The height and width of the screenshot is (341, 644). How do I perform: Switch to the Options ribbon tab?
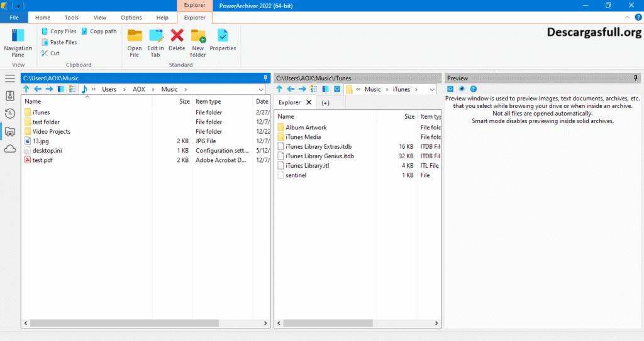(x=131, y=18)
